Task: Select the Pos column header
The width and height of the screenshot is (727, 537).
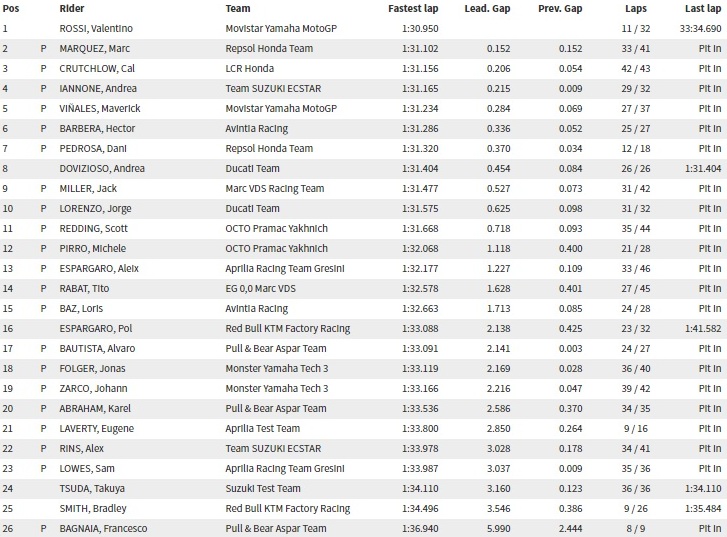Action: (x=11, y=8)
